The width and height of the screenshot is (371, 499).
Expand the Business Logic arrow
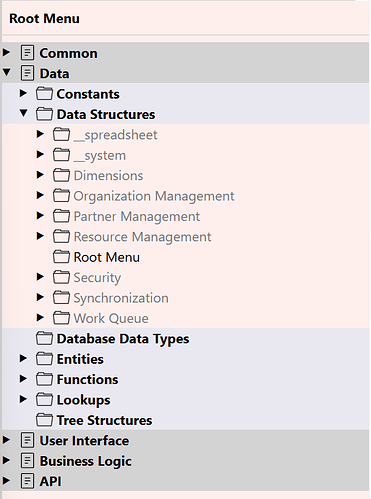(6, 460)
